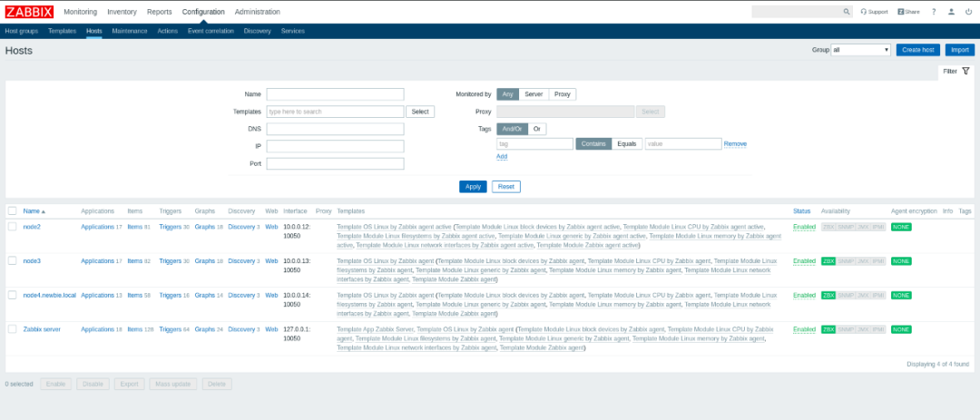Open Template App Zabbix Server link
The width and height of the screenshot is (980, 420).
(375, 328)
